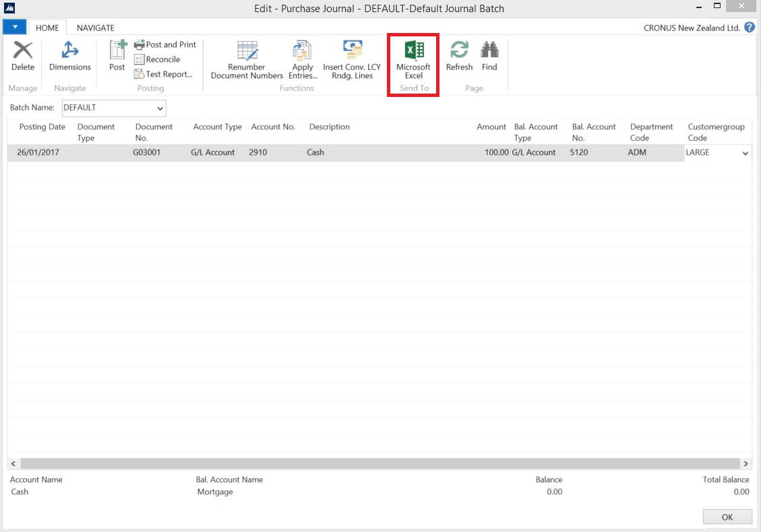Click the horizontal scrollbar track

pos(379,463)
